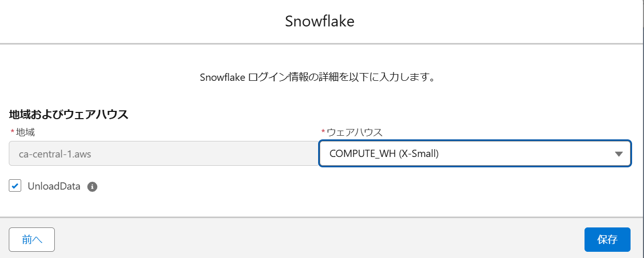Click the ca-central-1.aws region text
644x258 pixels.
(48, 153)
